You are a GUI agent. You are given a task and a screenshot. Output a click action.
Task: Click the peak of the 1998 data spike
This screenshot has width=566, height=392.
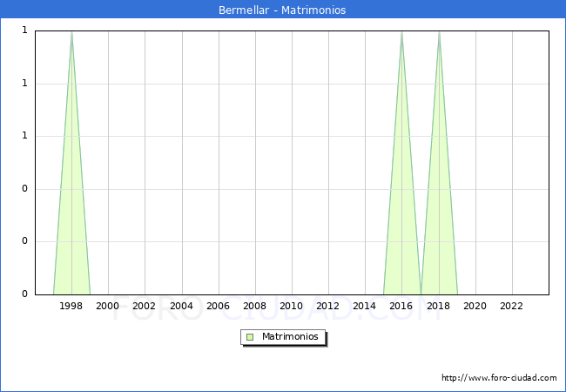[71, 32]
